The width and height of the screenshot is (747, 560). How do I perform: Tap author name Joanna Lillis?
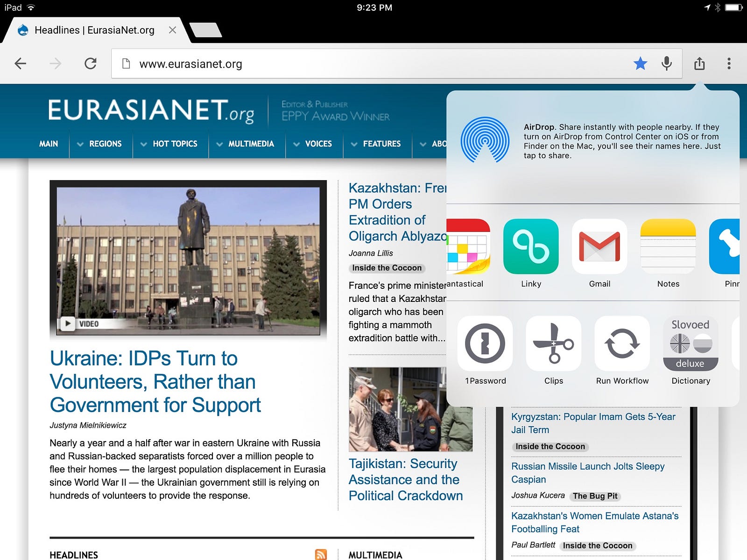click(371, 253)
